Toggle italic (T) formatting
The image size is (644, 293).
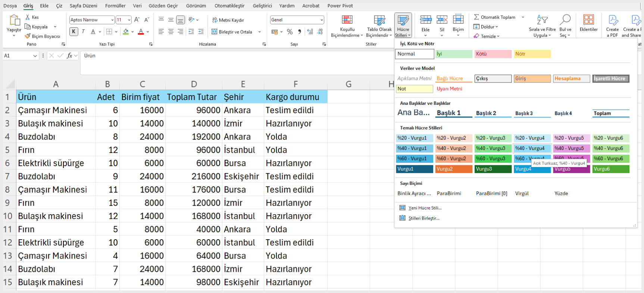coord(83,32)
